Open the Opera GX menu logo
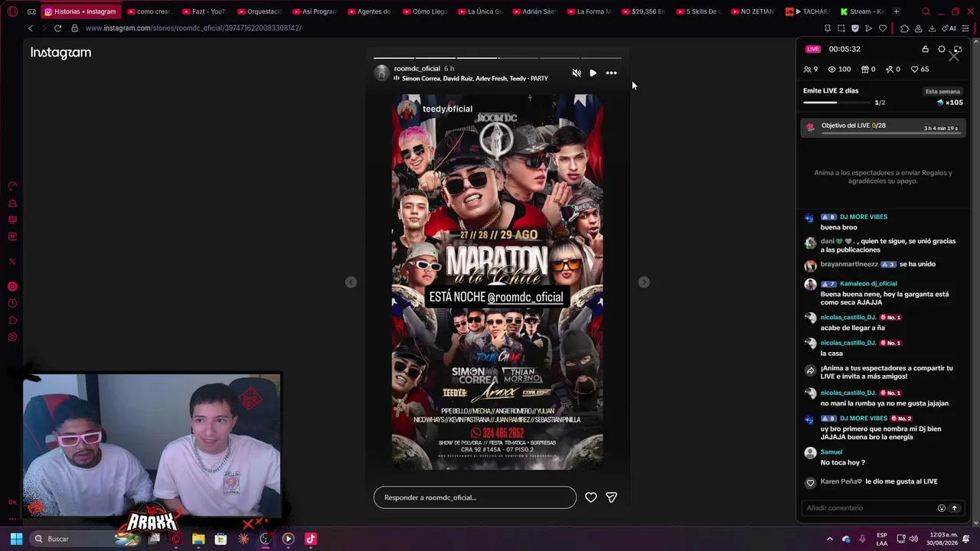 coord(12,11)
